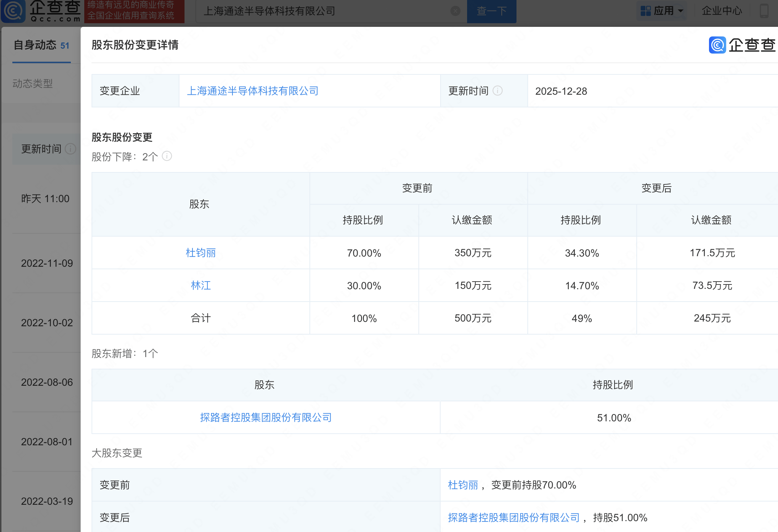The image size is (778, 532).
Task: Open the 动态类型 filter
Action: (x=33, y=84)
